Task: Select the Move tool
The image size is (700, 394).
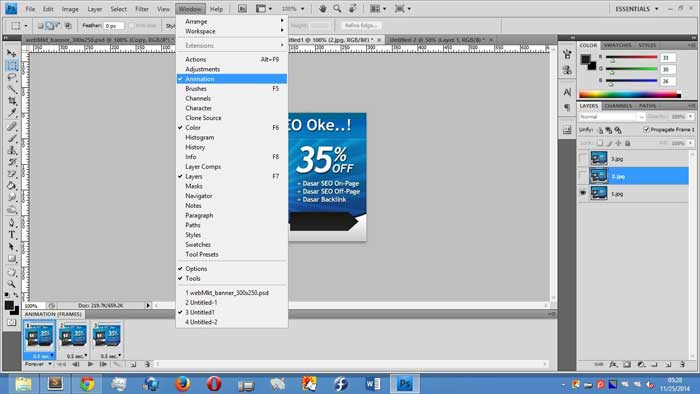Action: tap(12, 54)
